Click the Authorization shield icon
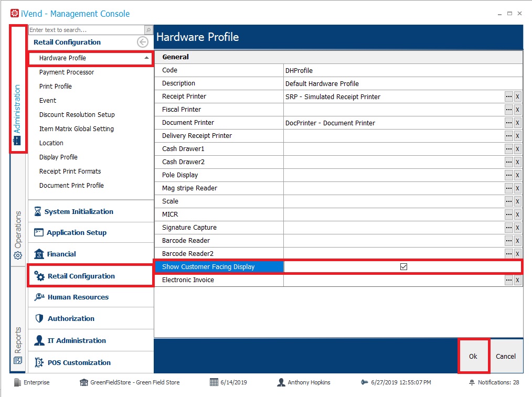 [39, 318]
